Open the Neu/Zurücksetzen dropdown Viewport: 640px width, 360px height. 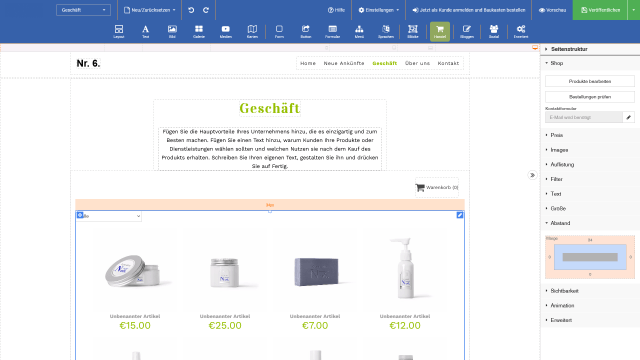click(149, 10)
